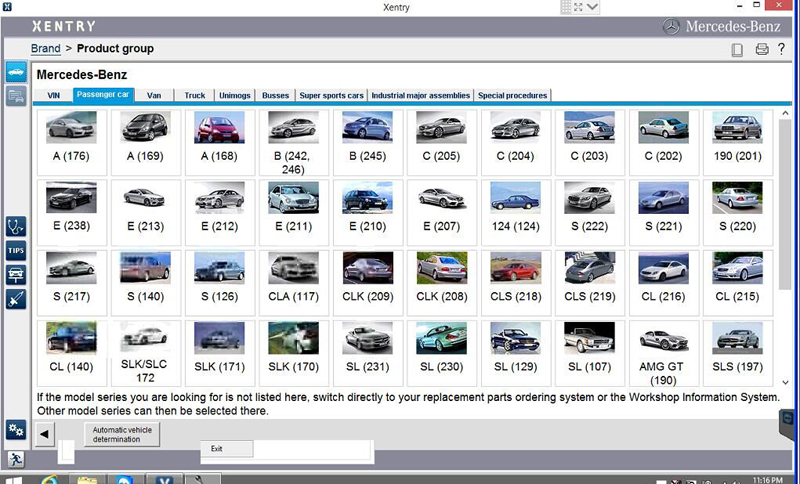The image size is (800, 484).
Task: Click scroll down arrow of model list
Action: pos(785,382)
